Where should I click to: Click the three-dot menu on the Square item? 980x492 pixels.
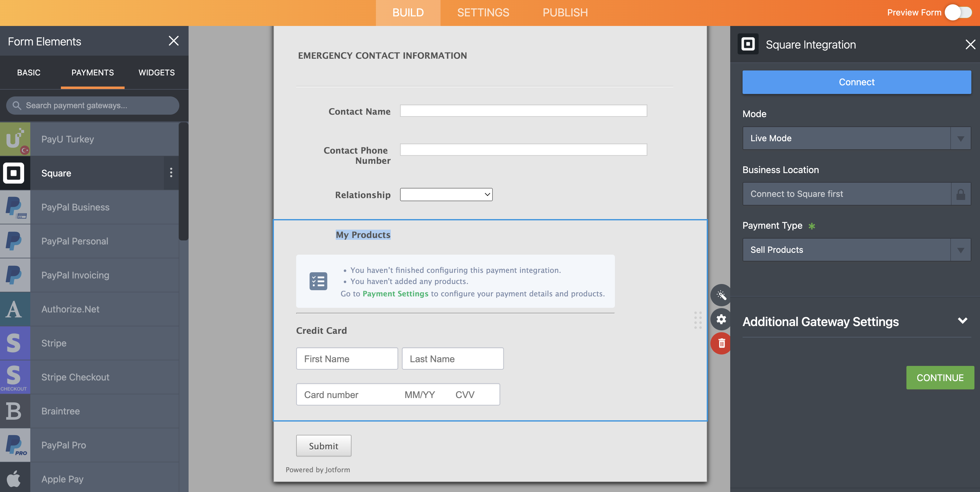[x=171, y=173]
